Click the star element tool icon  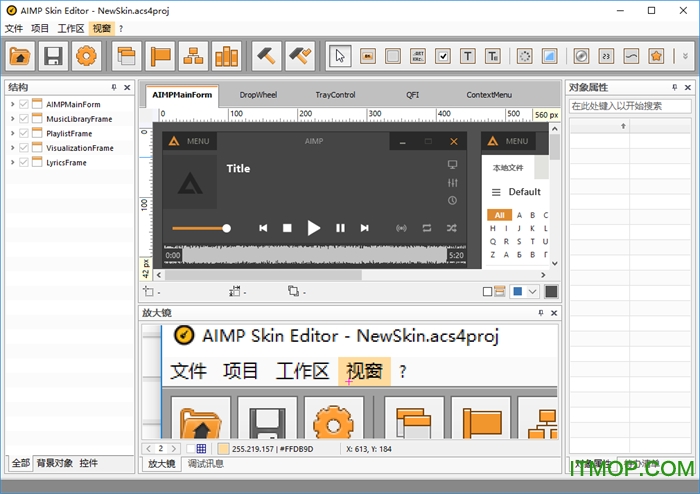656,56
